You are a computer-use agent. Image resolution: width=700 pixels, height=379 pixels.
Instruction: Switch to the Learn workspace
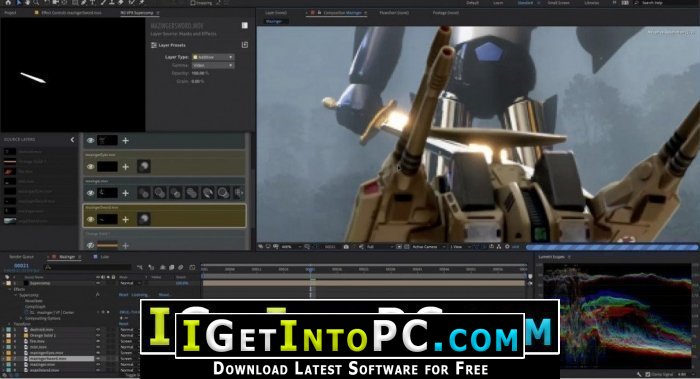coord(498,3)
